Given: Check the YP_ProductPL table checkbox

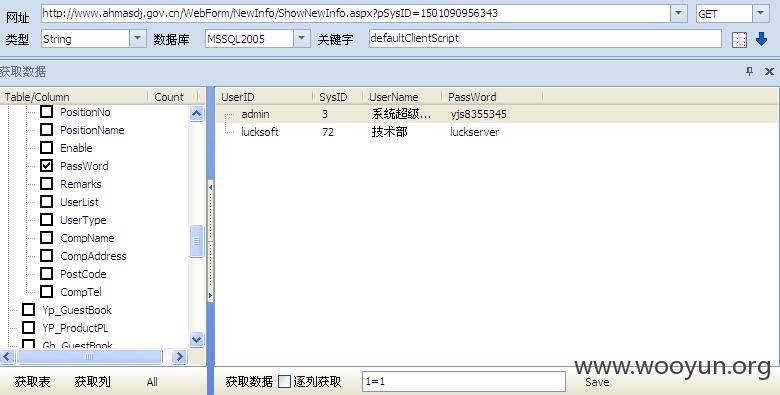Looking at the screenshot, I should point(28,327).
